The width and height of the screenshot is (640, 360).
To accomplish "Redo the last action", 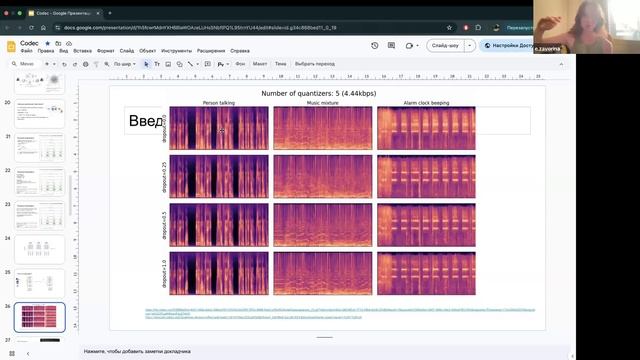I will [75, 64].
